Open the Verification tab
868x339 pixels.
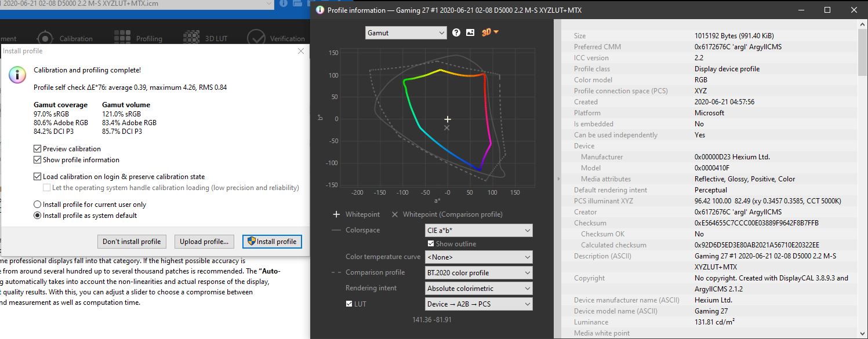tap(276, 39)
